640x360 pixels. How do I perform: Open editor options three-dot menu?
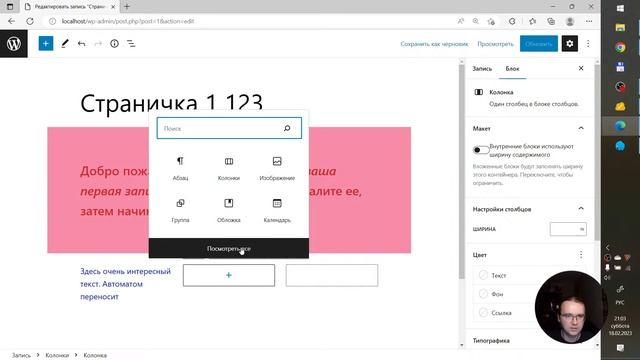coord(588,44)
